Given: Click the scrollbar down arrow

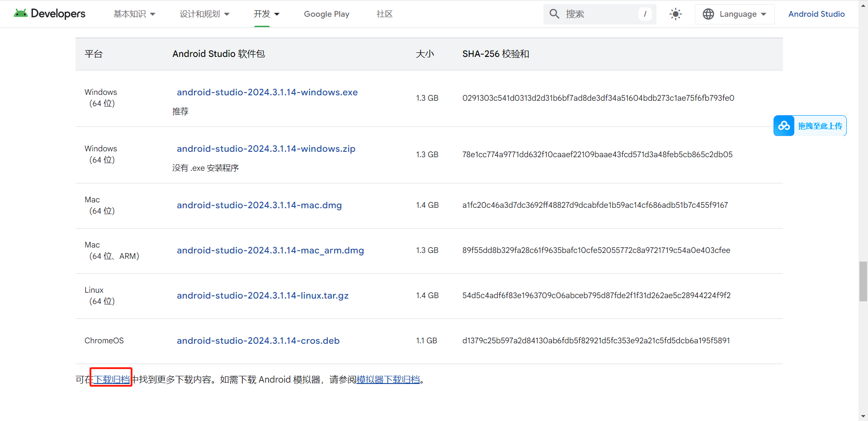Looking at the screenshot, I should click(863, 416).
